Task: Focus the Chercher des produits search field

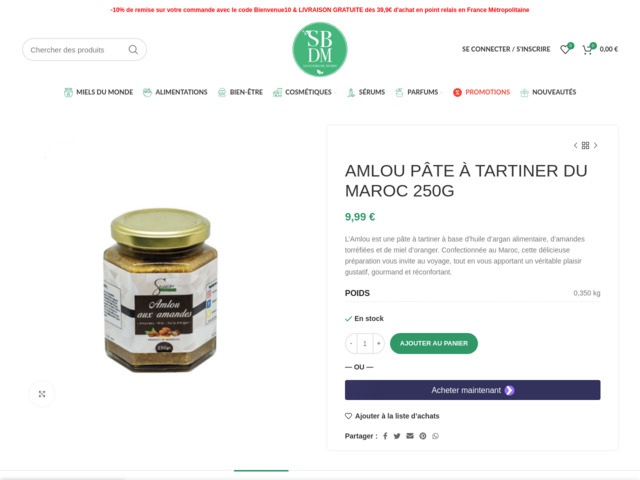Action: pyautogui.click(x=78, y=50)
